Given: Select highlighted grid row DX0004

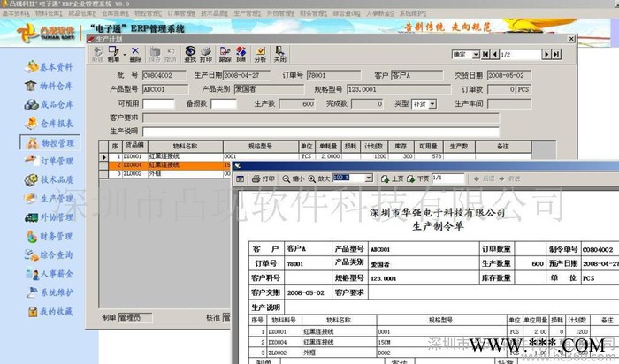Looking at the screenshot, I should pos(165,165).
